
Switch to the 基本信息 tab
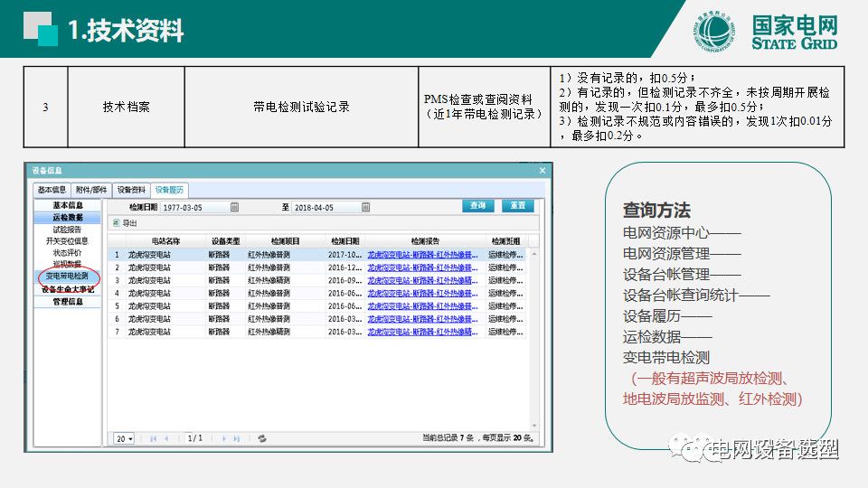tap(52, 190)
